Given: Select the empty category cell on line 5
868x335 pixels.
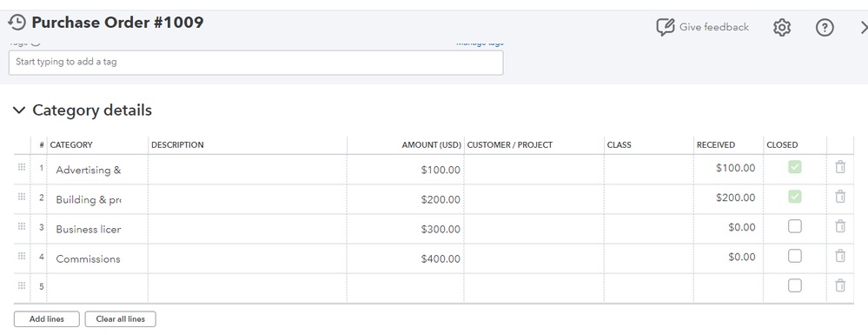Looking at the screenshot, I should pyautogui.click(x=97, y=287).
